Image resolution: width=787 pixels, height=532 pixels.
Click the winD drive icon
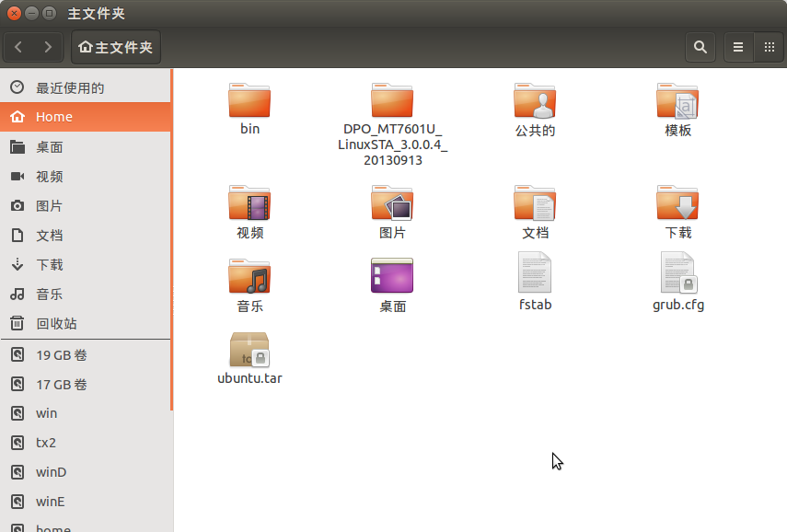point(17,472)
